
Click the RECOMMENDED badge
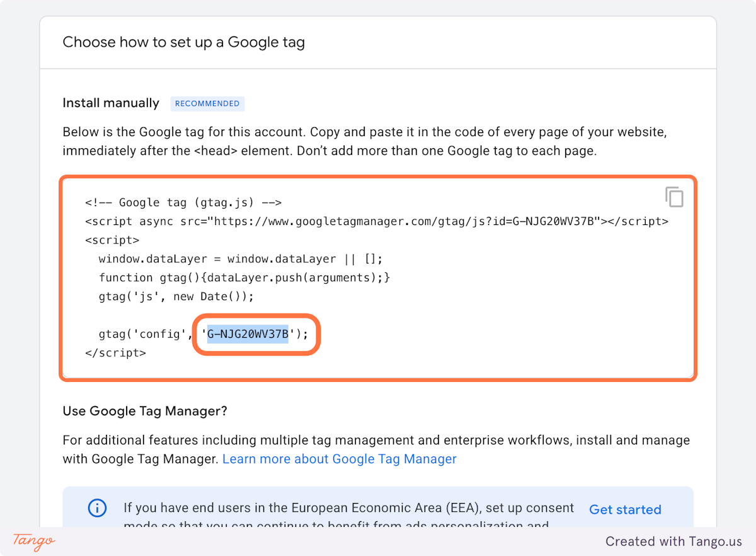pyautogui.click(x=207, y=103)
